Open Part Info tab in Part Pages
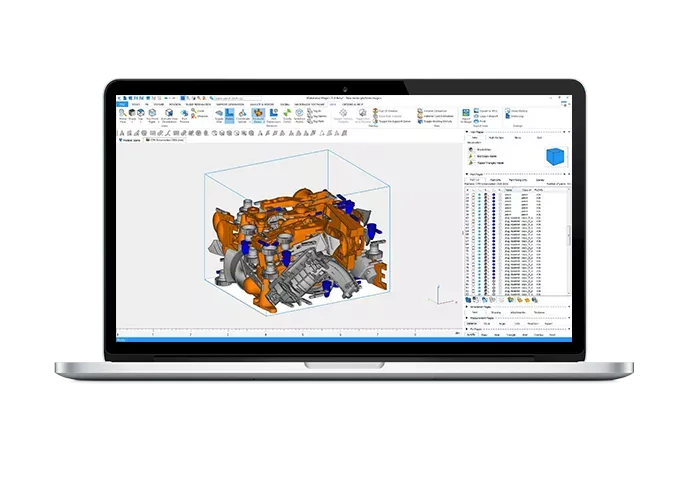Screen dimensions: 690x480 495,180
